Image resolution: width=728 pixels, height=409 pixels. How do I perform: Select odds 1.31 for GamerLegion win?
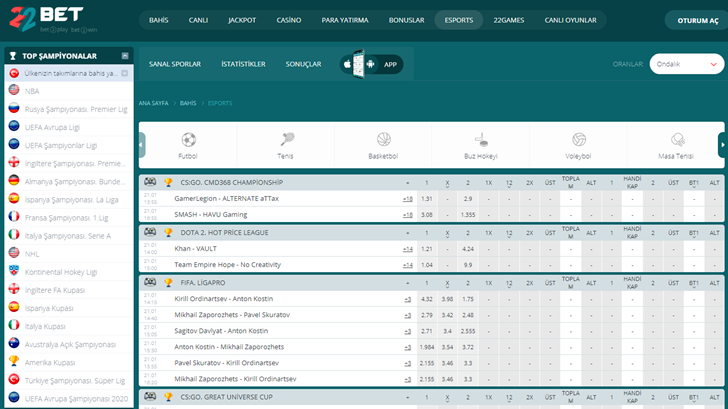[427, 199]
